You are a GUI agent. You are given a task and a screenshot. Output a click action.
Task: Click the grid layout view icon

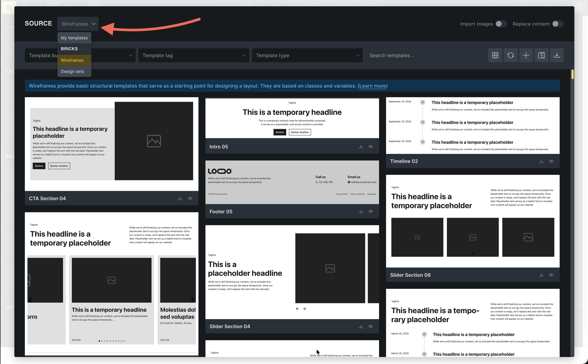pos(495,55)
